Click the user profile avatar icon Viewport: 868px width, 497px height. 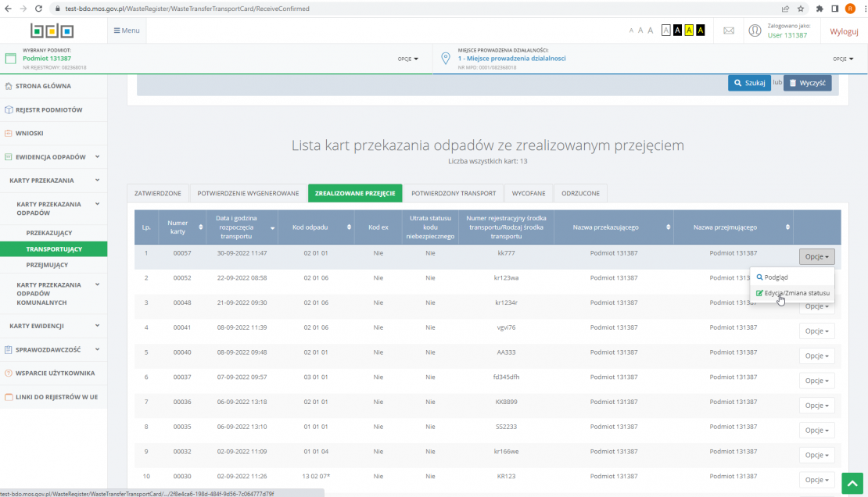tap(755, 30)
